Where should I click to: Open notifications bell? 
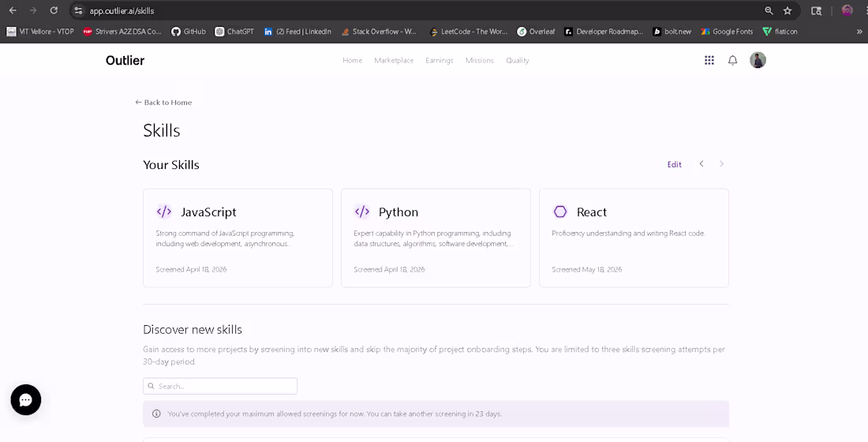tap(732, 60)
